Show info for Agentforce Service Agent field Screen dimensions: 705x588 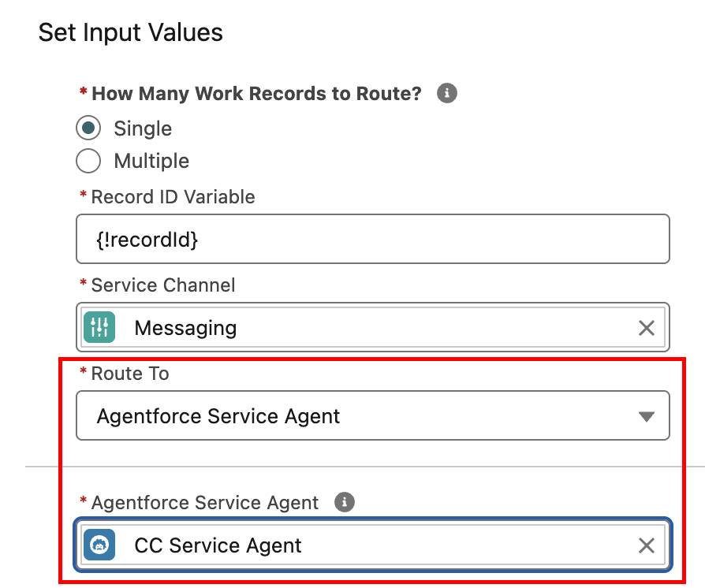pyautogui.click(x=345, y=501)
